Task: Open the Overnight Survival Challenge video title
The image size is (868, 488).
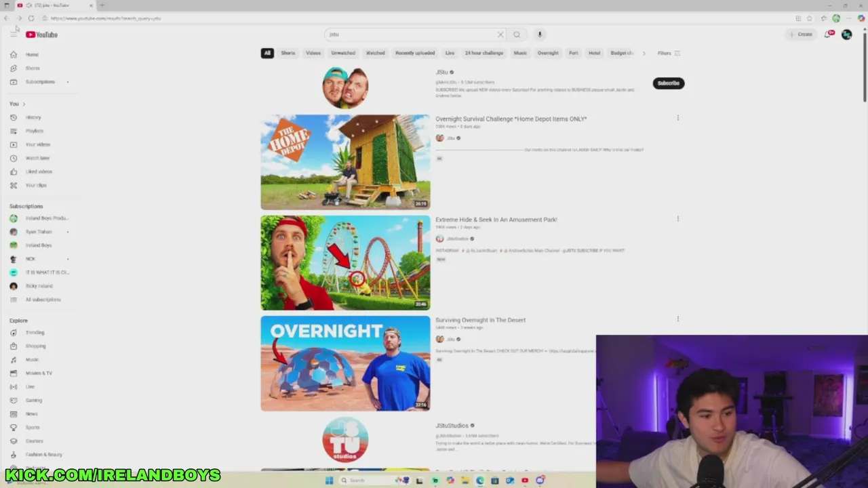Action: [511, 119]
